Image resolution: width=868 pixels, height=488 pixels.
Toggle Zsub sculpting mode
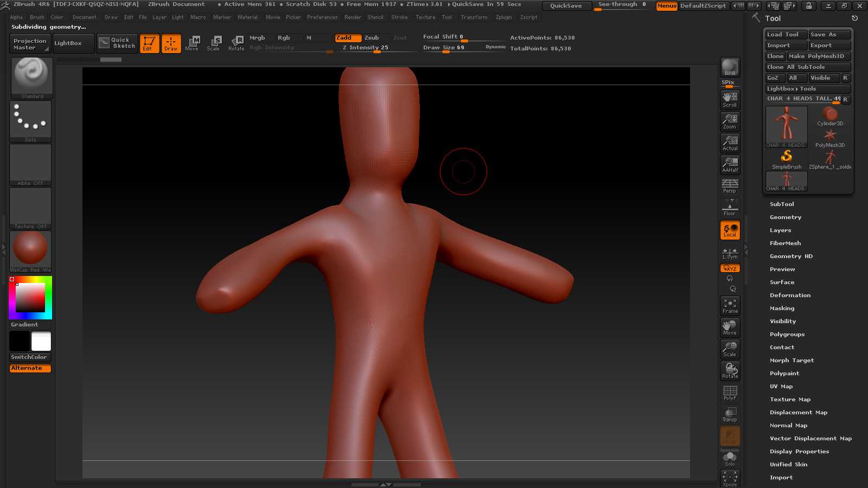tap(375, 38)
